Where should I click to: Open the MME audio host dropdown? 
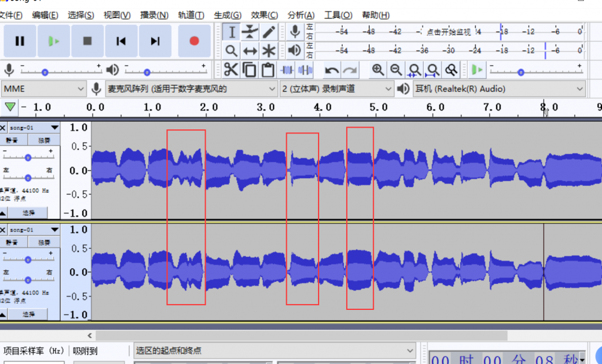point(44,89)
